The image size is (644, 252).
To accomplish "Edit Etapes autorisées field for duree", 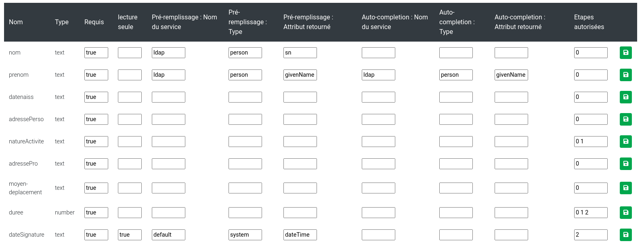I will point(591,212).
